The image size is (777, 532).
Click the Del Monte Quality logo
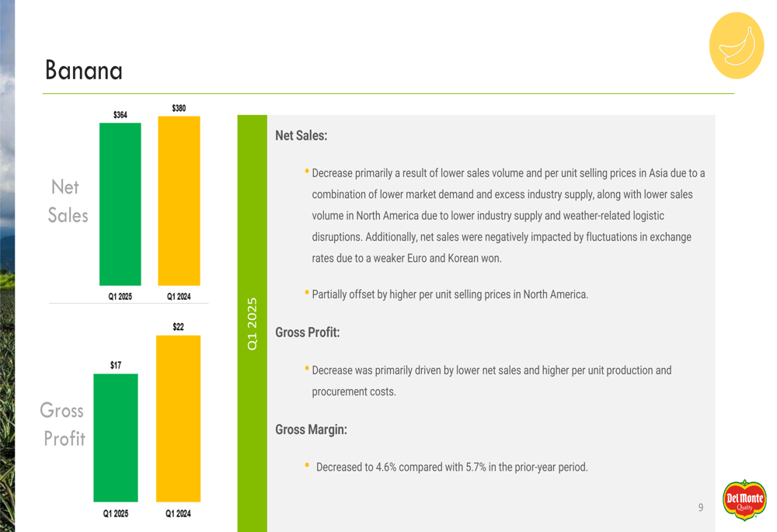pos(744,500)
